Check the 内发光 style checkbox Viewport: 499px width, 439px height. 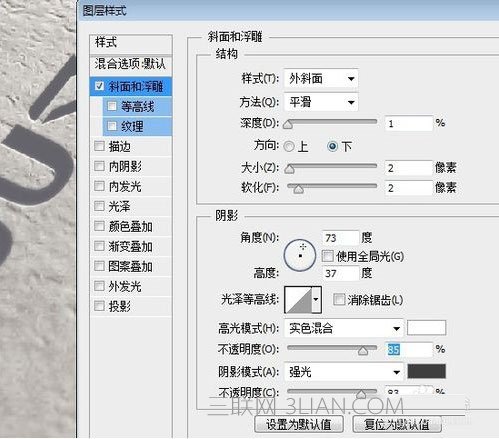point(99,186)
